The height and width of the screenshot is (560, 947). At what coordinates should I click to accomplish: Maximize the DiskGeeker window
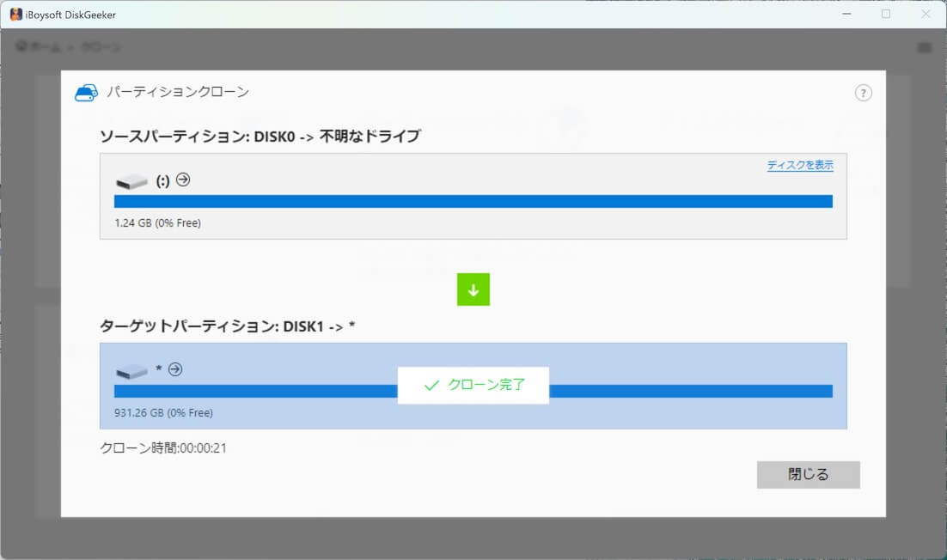click(886, 14)
